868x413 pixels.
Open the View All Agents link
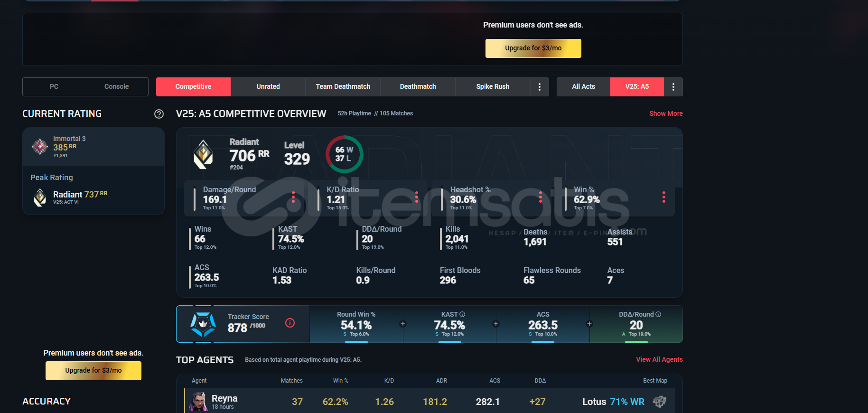(x=659, y=360)
